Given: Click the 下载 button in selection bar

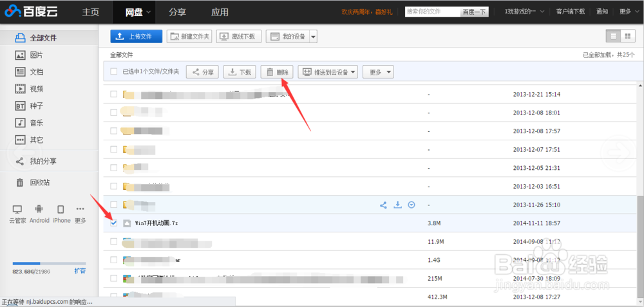Looking at the screenshot, I should point(240,72).
